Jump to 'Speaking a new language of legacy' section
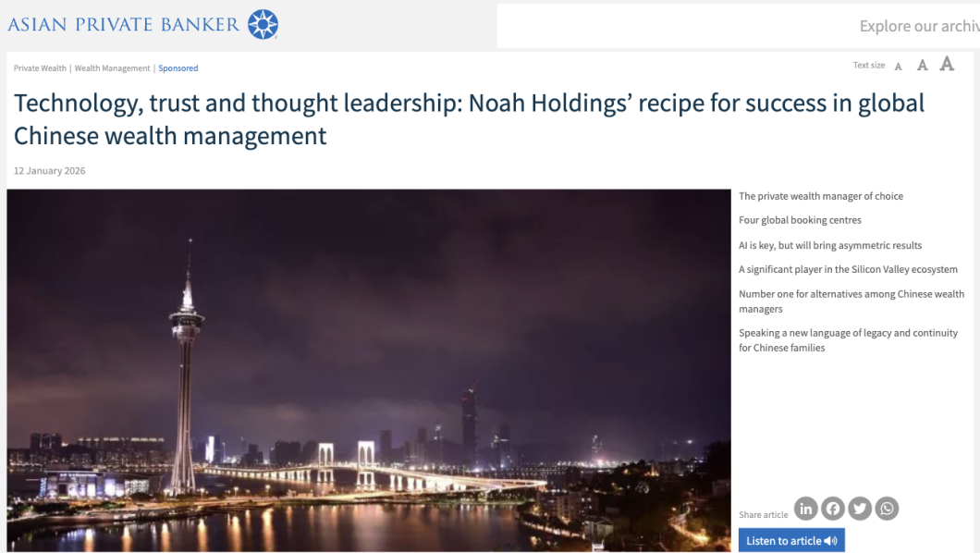 (848, 340)
